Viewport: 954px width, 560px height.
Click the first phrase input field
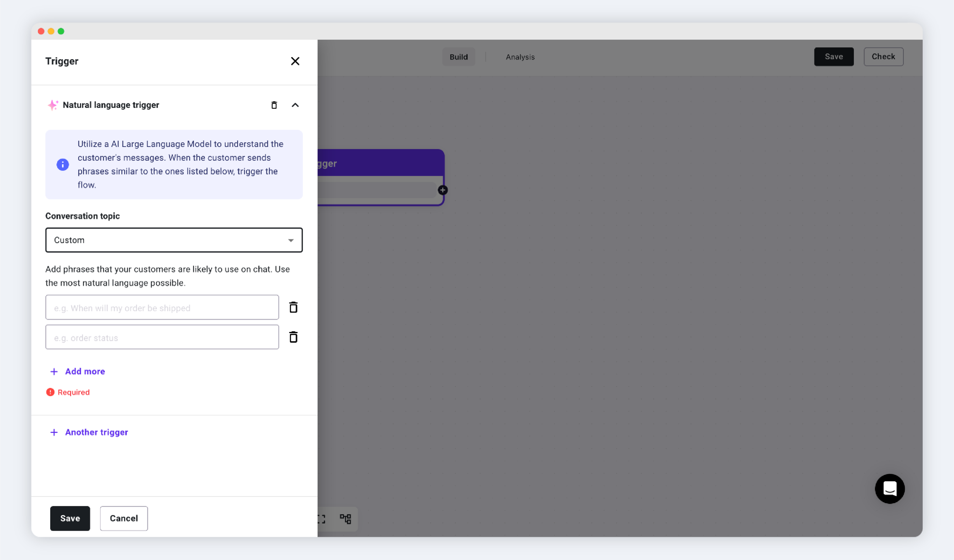162,308
